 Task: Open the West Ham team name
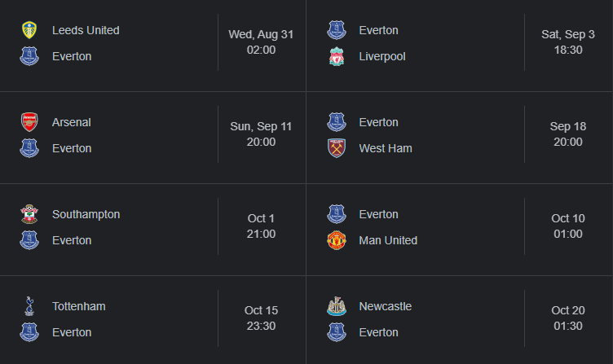(x=386, y=148)
